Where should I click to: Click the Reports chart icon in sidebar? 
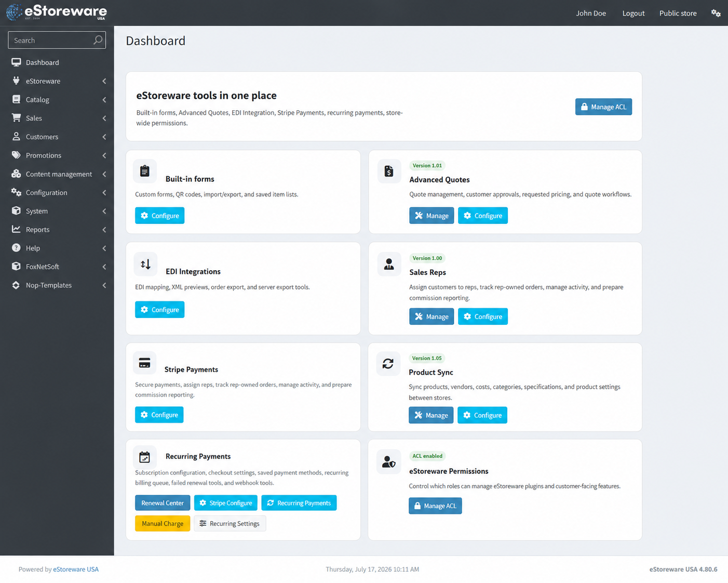(16, 229)
